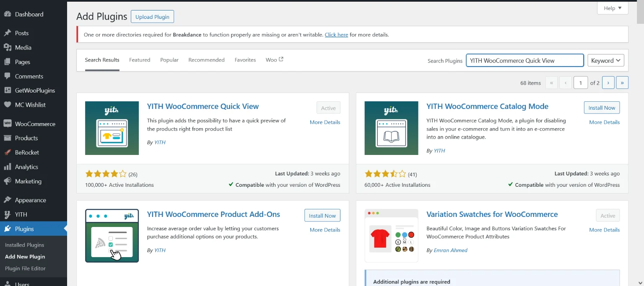
Task: Click the MC Wishlist heart icon
Action: 7,105
